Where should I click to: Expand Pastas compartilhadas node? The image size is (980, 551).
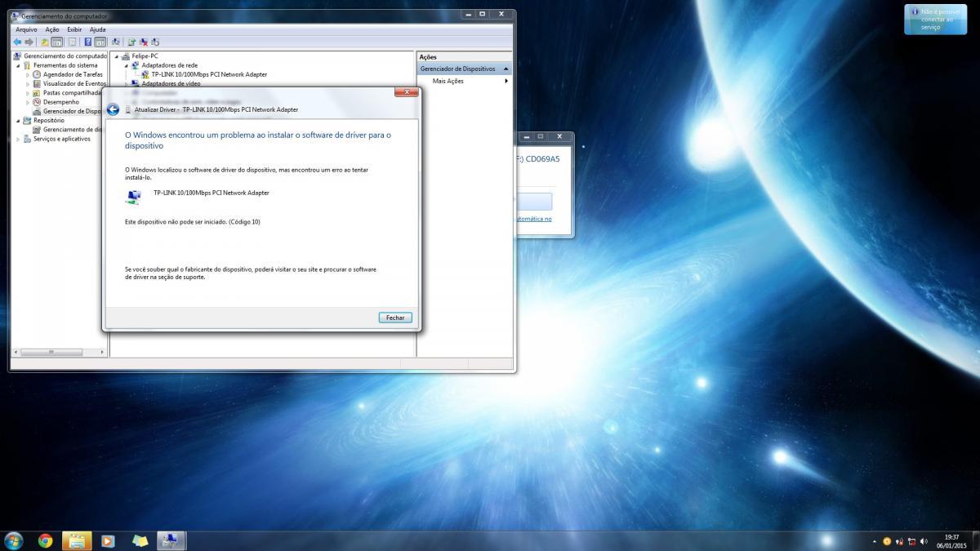click(x=28, y=93)
